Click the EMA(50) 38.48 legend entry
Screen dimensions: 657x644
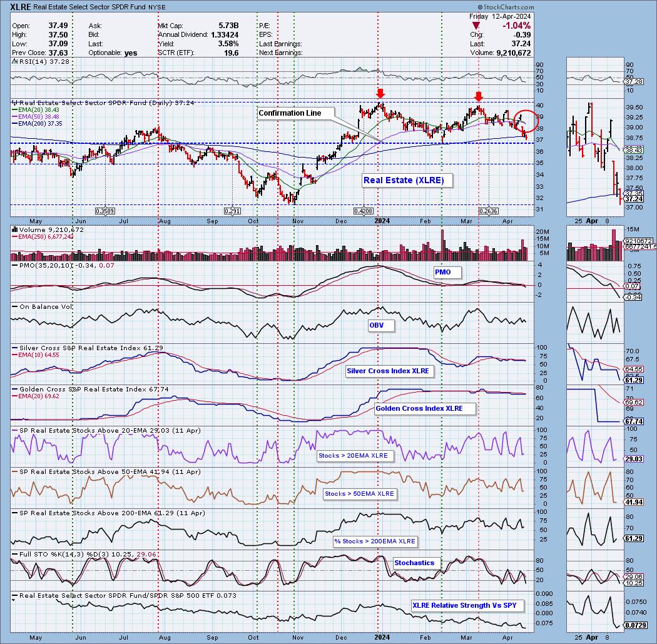(x=35, y=116)
